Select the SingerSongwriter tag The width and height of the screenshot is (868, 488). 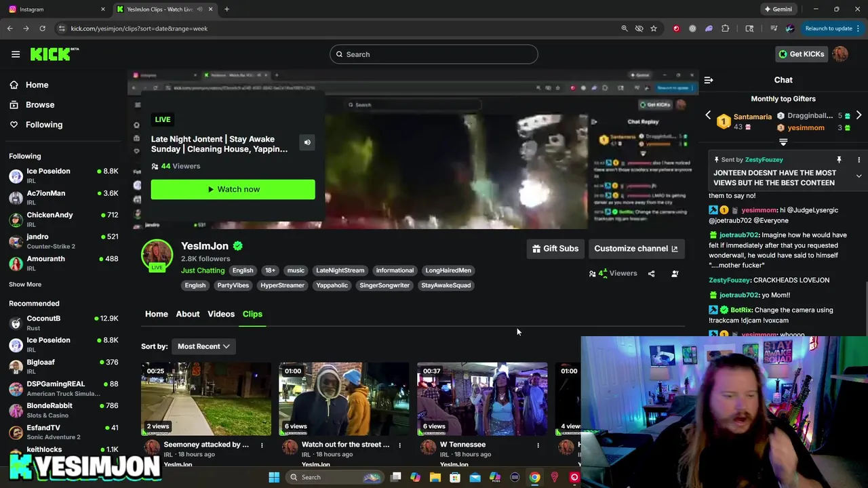click(384, 285)
